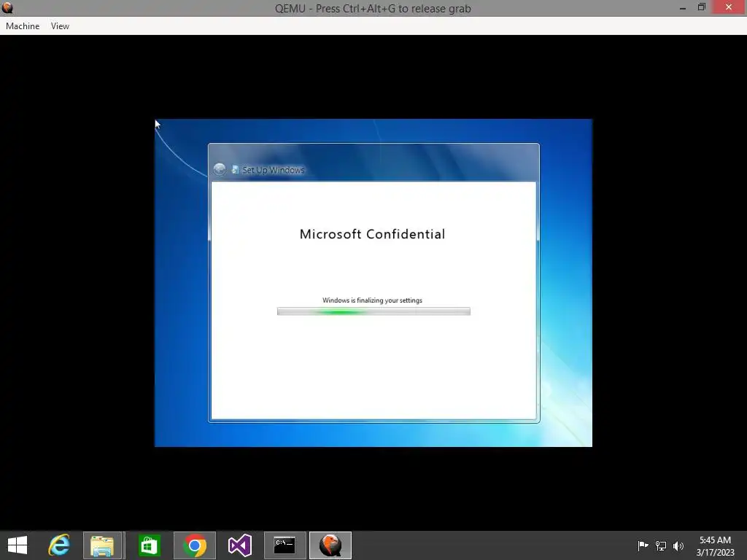Screen dimensions: 747x560
Task: Click 'Windows is finalizing your settings' text
Action: pyautogui.click(x=372, y=300)
